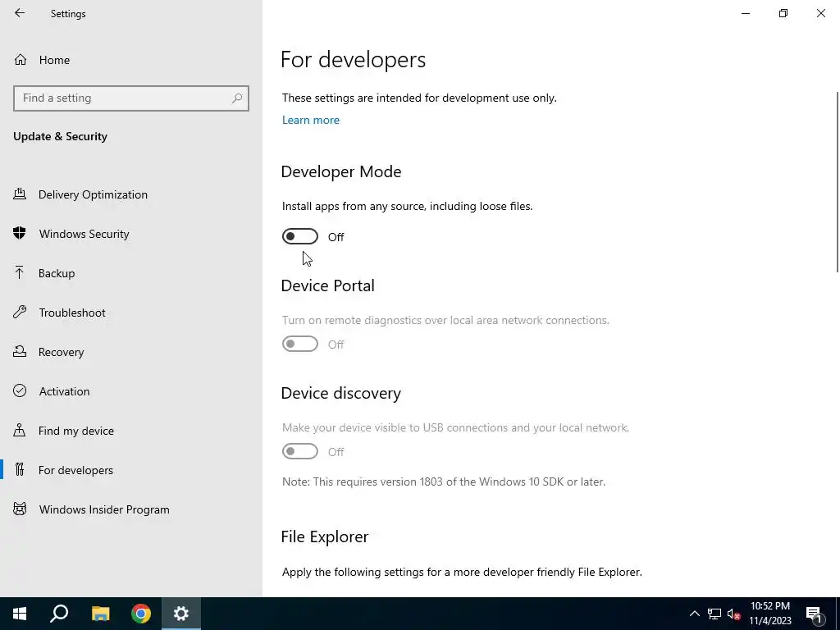Click the search magnifier in Find a setting

pyautogui.click(x=237, y=98)
